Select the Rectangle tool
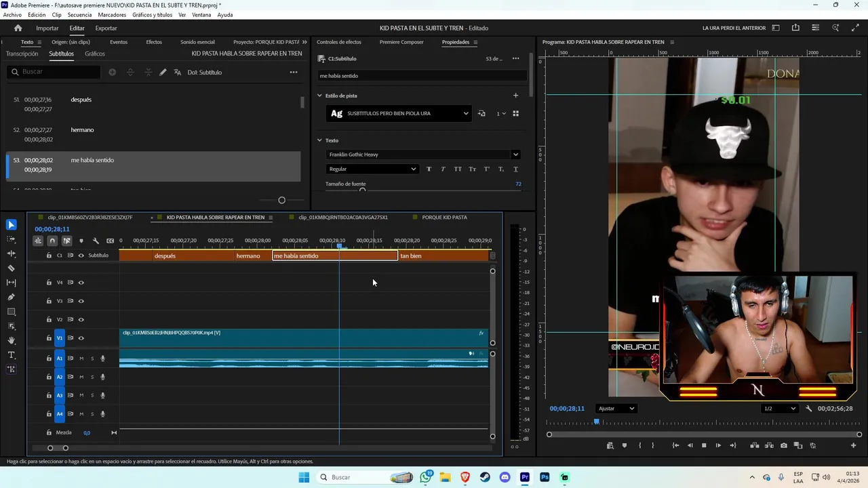 point(12,312)
